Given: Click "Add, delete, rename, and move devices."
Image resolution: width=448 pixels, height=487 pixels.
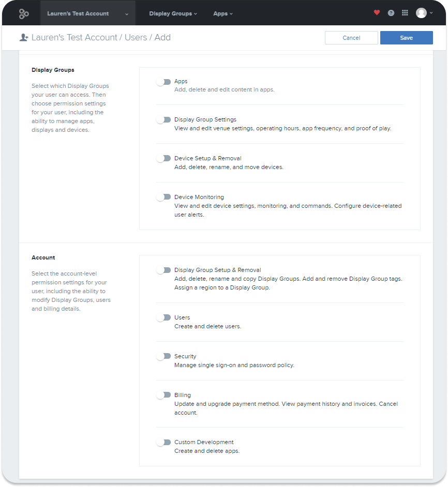Looking at the screenshot, I should pos(229,167).
